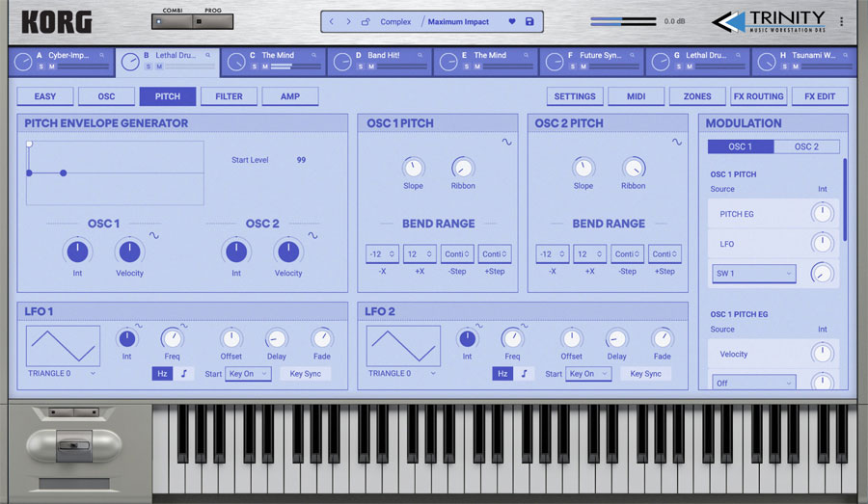Click the OSC 2 Pitch EG Int knob

236,252
